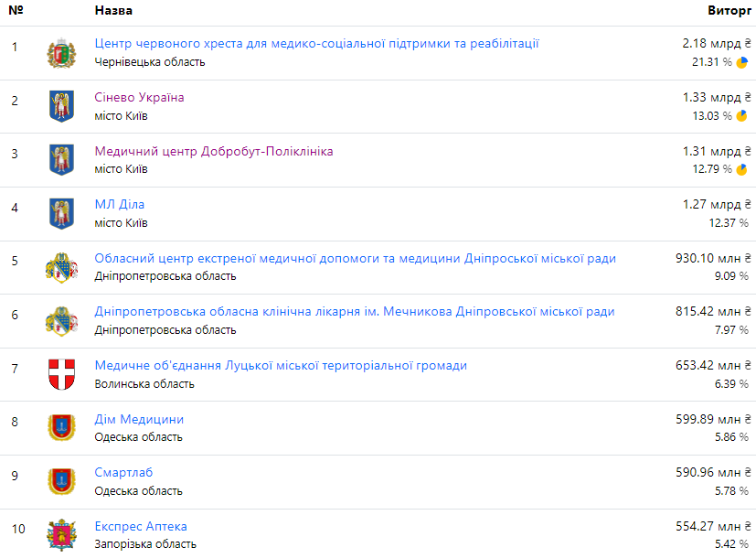Click the Dnipropetrovsk crest beside the Мечникова hospital
Image resolution: width=756 pixels, height=558 pixels.
pos(61,320)
